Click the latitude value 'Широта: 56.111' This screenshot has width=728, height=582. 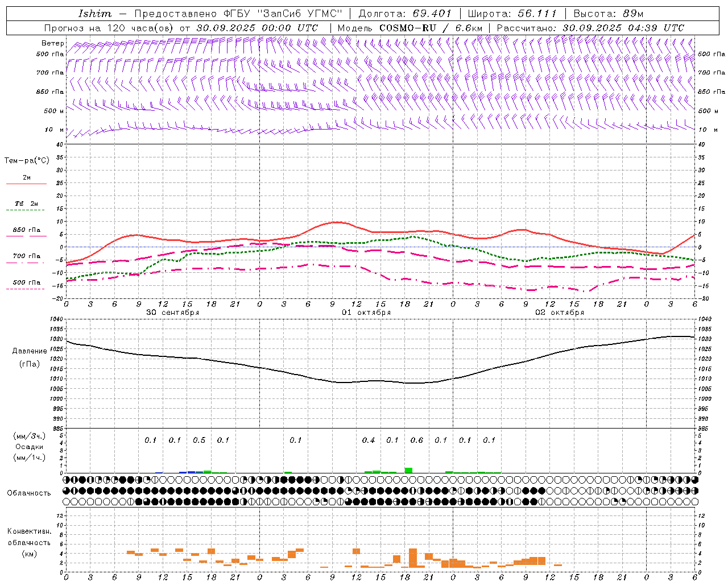click(x=512, y=14)
